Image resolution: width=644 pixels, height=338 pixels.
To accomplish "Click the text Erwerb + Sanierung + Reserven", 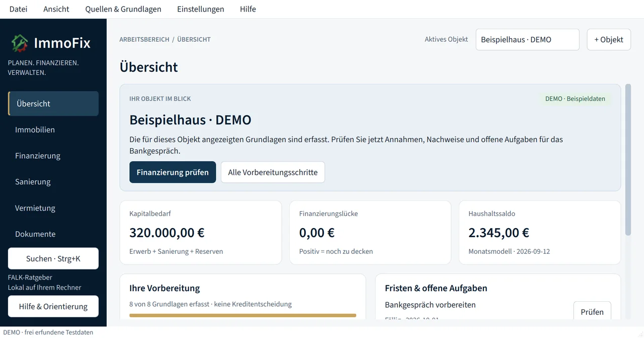I will pyautogui.click(x=176, y=251).
